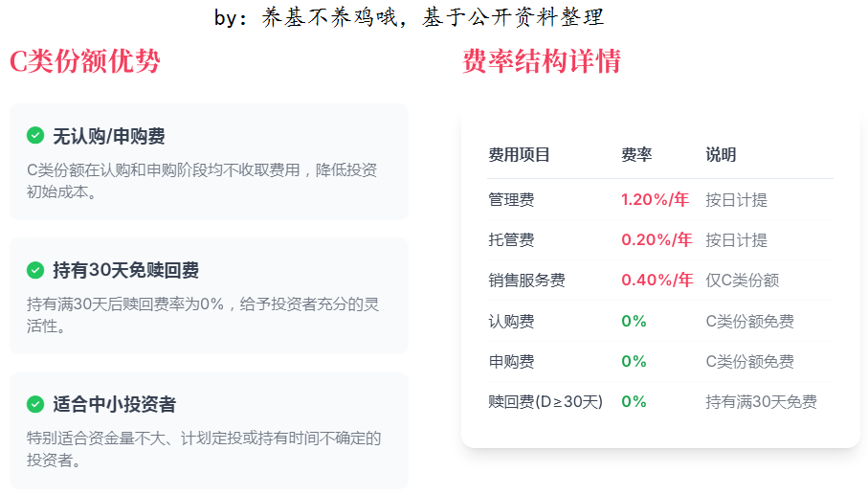
Task: Select the 赎回费(D≥30天) row label
Action: 545,402
